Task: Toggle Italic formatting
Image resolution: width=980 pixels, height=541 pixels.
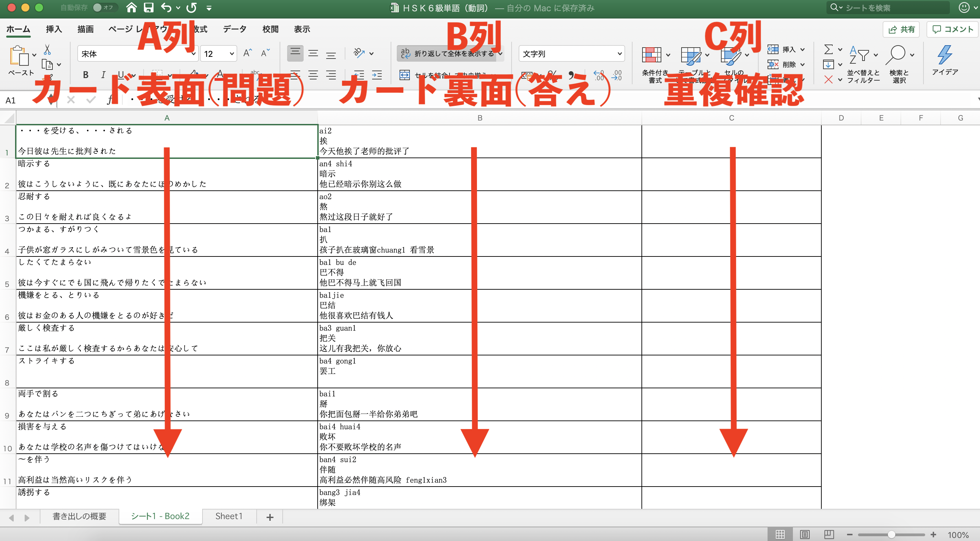Action: [103, 75]
